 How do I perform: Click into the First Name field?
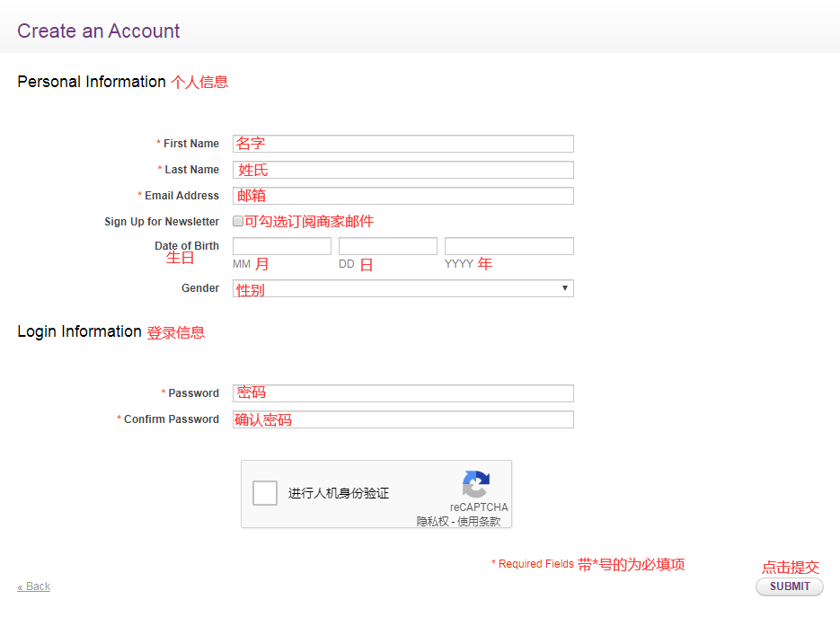pyautogui.click(x=402, y=144)
